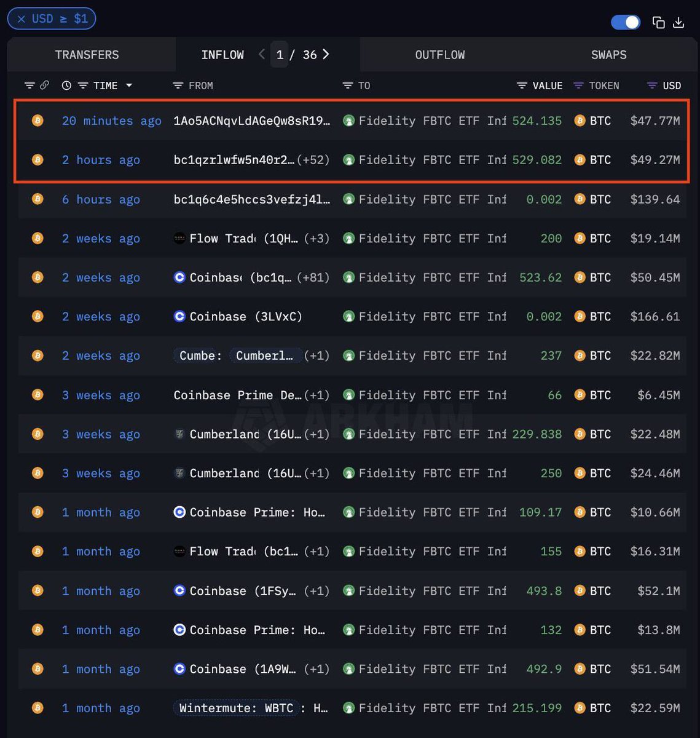This screenshot has height=738, width=700.
Task: Click BTC token in $49.27M row
Action: coord(592,160)
